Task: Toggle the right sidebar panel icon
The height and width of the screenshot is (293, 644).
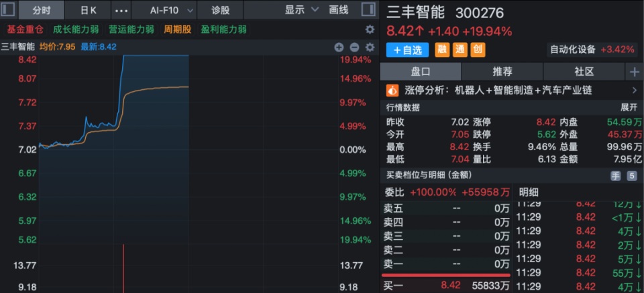Action: 368,9
